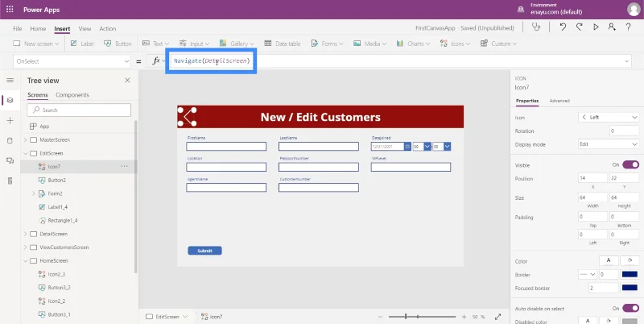Expand the ViewCustomersScreen tree node
The height and width of the screenshot is (324, 644).
pos(25,247)
